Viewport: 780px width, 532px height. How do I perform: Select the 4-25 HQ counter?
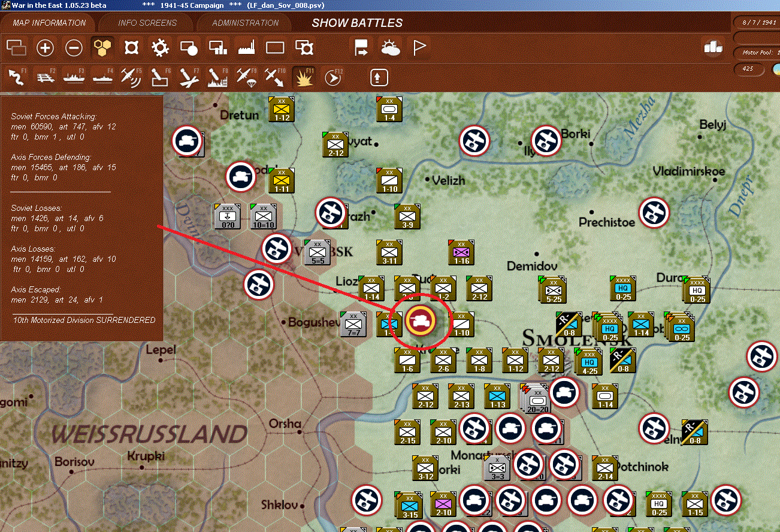[588, 361]
